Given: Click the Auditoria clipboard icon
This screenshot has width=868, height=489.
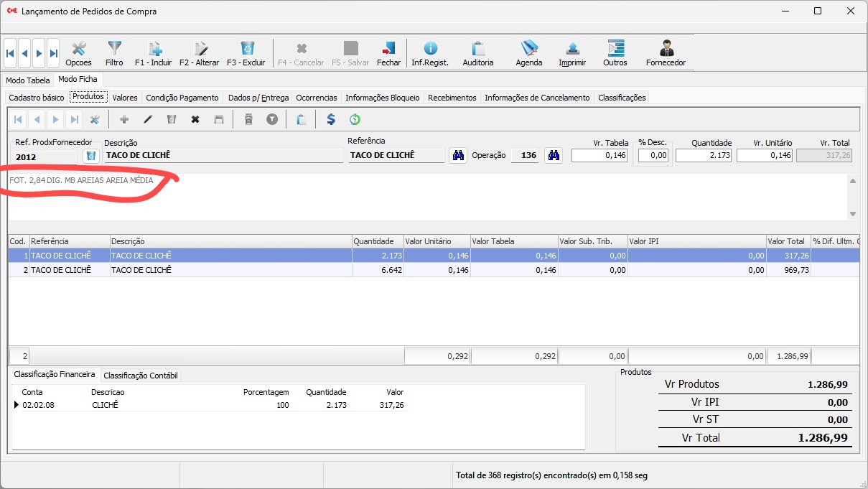Looking at the screenshot, I should (x=478, y=53).
